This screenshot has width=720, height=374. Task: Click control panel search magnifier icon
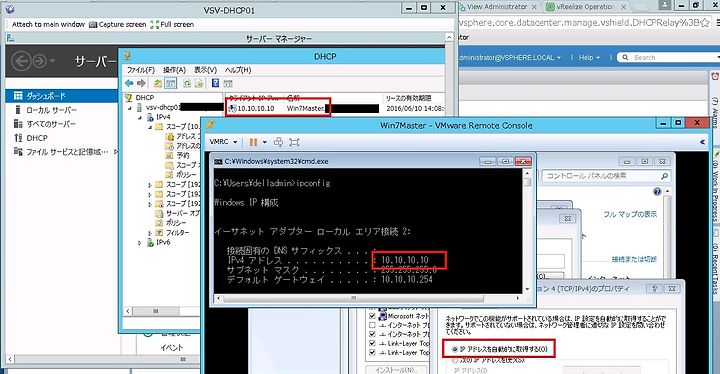[x=664, y=176]
